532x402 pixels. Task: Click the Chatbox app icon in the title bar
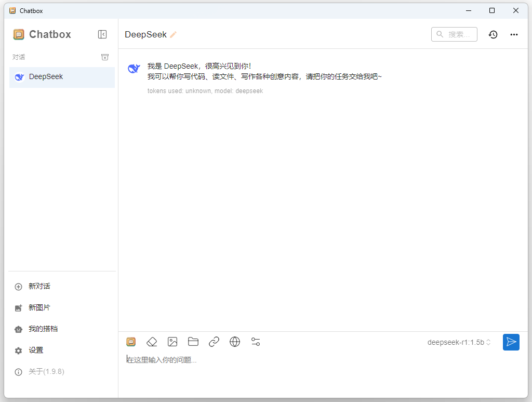tap(12, 10)
